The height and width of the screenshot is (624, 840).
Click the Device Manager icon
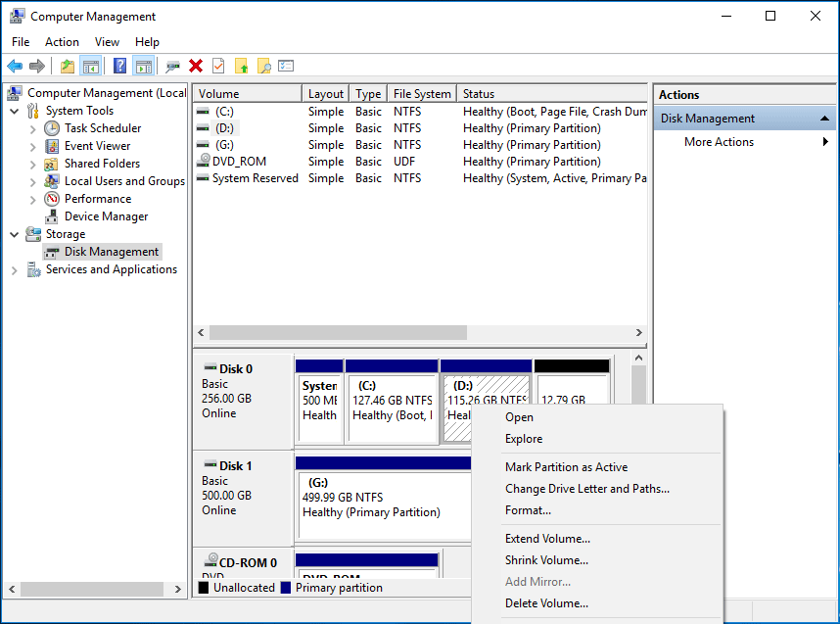pos(52,216)
